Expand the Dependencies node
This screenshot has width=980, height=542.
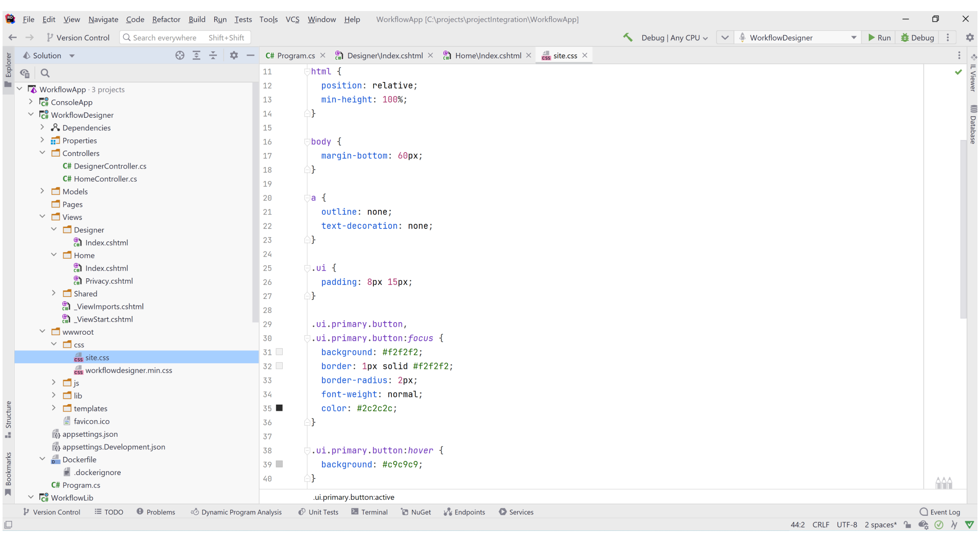pos(42,127)
